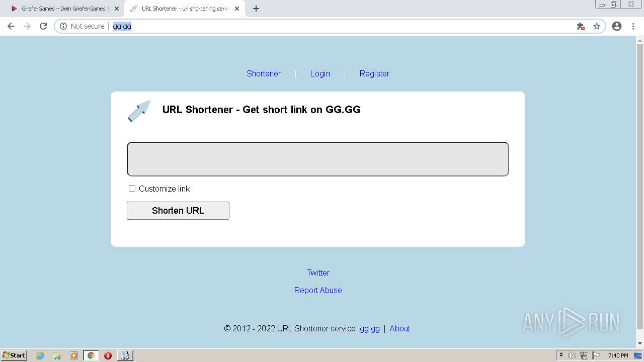The width and height of the screenshot is (644, 362).
Task: Go back to the previous page
Action: coord(11,26)
